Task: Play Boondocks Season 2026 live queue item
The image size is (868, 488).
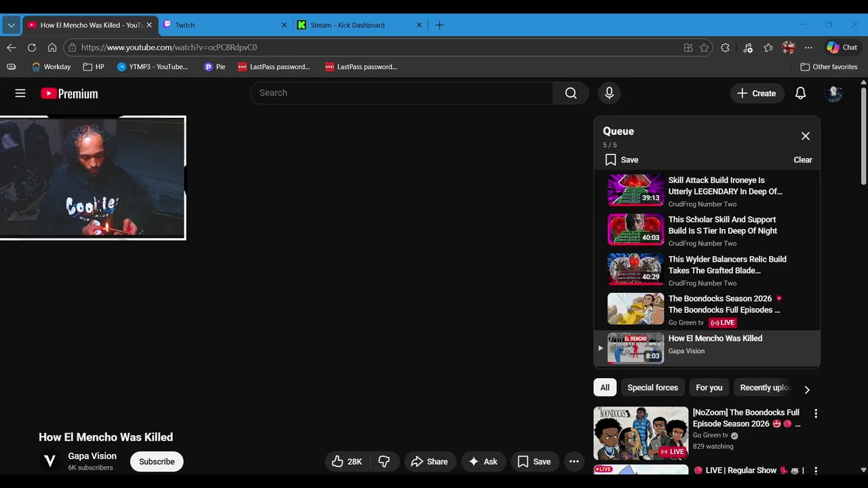Action: 707,309
